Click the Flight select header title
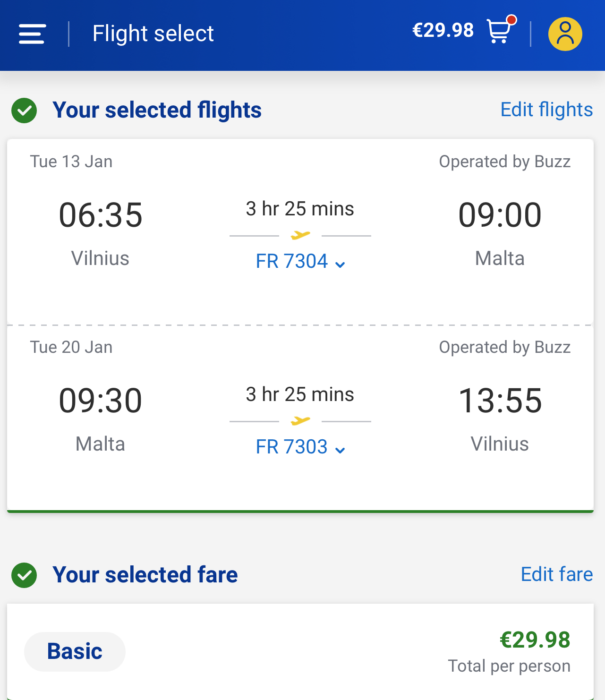Viewport: 605px width, 700px height. 153,34
